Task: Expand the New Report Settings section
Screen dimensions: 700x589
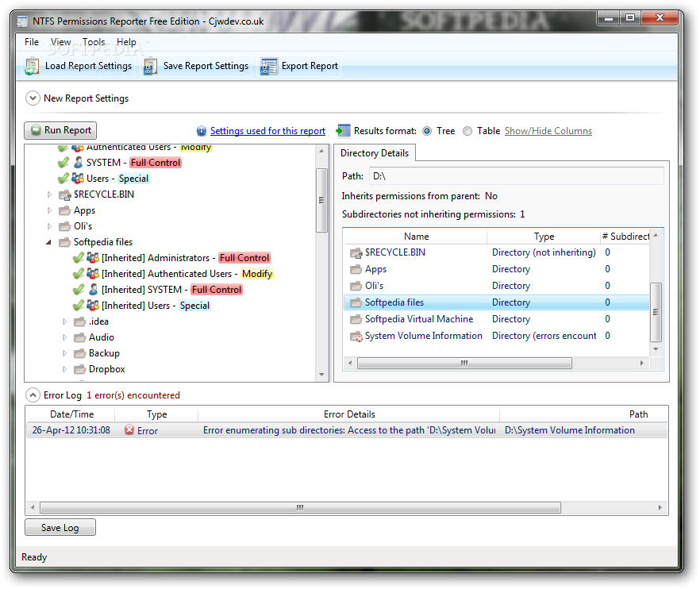Action: click(x=33, y=98)
